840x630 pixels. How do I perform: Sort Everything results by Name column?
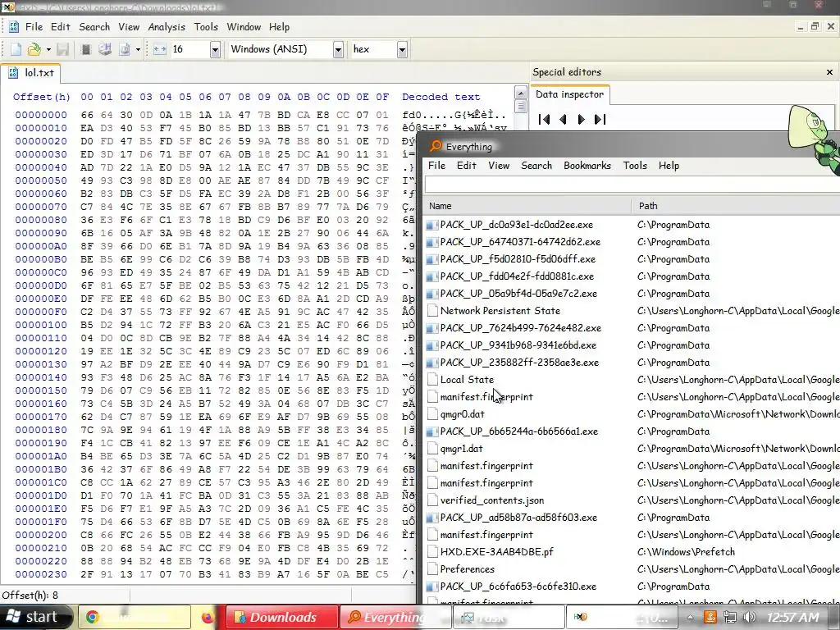(x=527, y=206)
